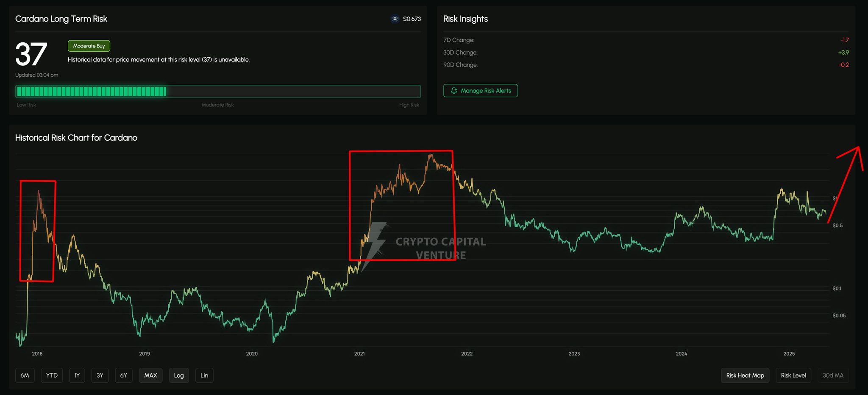Screen dimensions: 868x395
Task: Click the Cardano coin icon
Action: click(395, 19)
